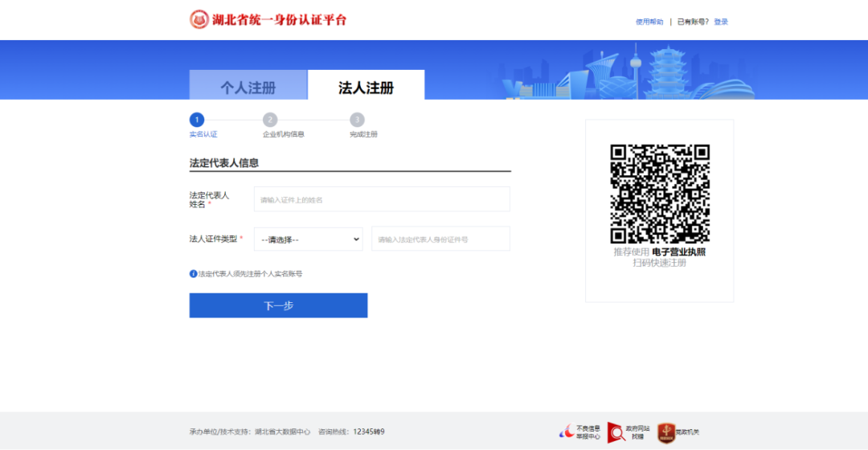Click the step 3 完成注册 circle

[x=357, y=120]
